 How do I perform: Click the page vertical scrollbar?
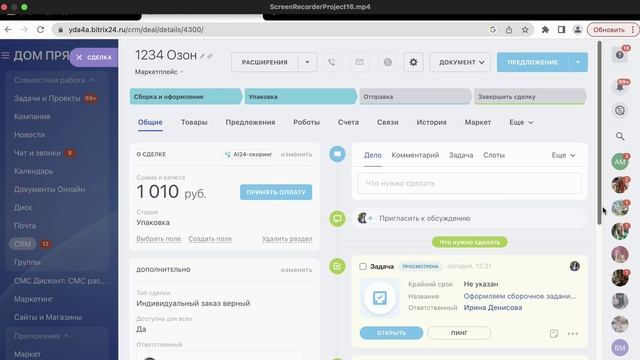pos(599,133)
